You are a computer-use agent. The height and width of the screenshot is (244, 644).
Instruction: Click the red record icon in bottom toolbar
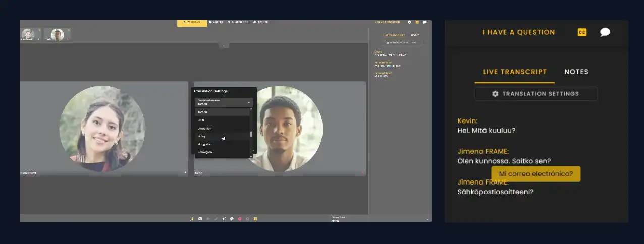coord(240,219)
